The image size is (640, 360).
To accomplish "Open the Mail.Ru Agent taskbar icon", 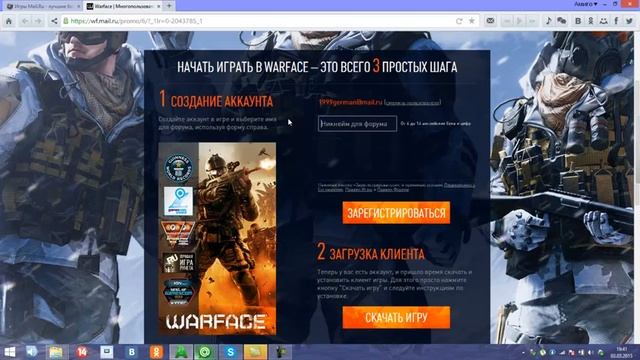I will pos(205,352).
